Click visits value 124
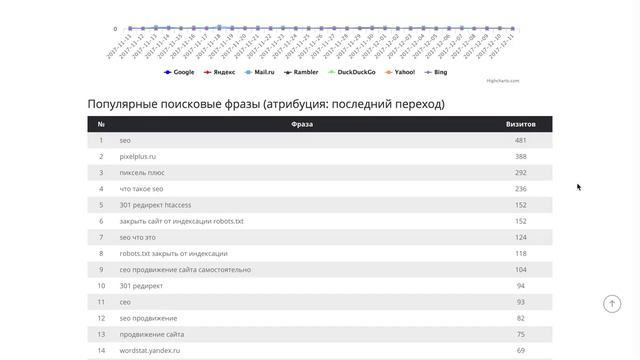 coord(520,238)
